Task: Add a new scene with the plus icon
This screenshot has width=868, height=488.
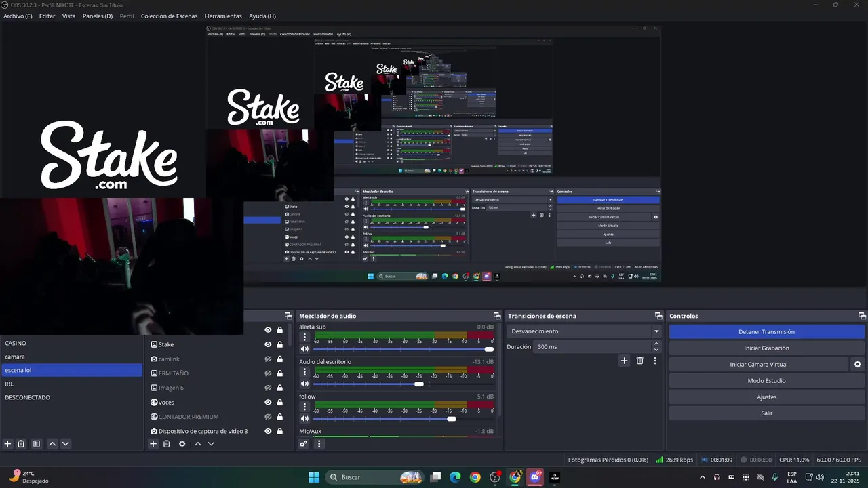Action: pos(8,444)
